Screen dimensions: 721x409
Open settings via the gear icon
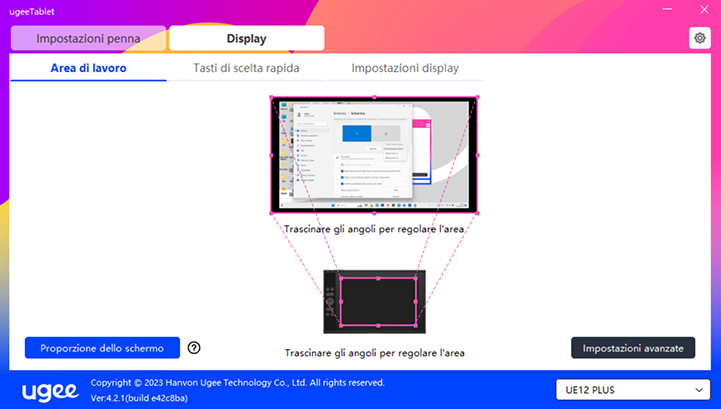(699, 38)
